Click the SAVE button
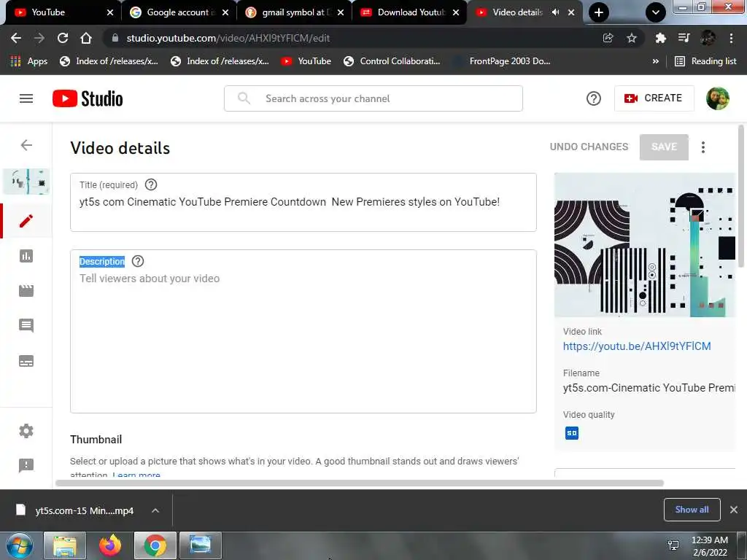The image size is (747, 560). [664, 147]
